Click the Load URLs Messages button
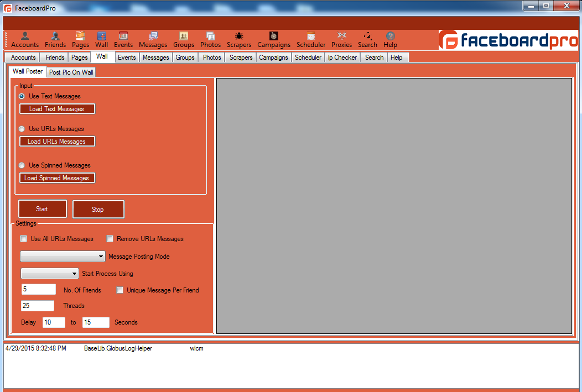Image resolution: width=582 pixels, height=392 pixels. (x=57, y=142)
